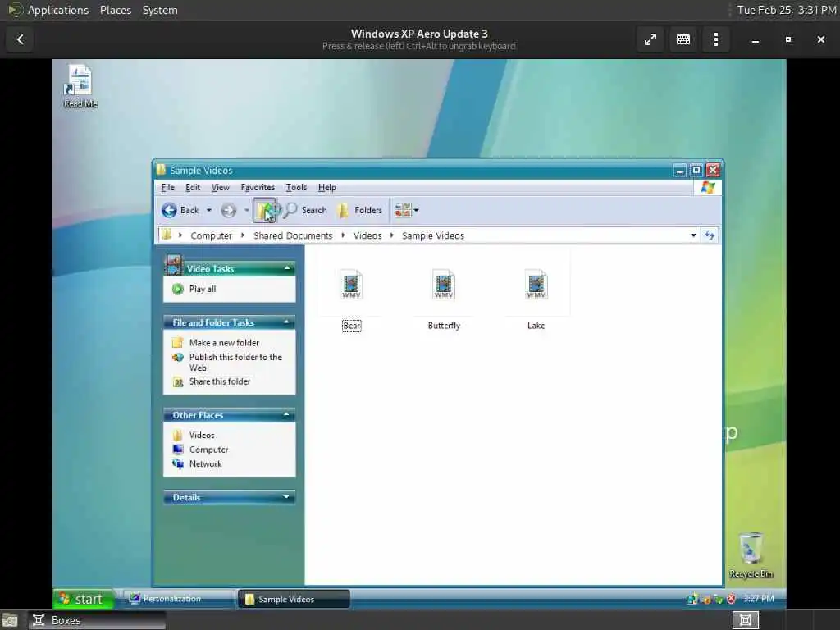
Task: Open Search in the toolbar
Action: coord(307,210)
